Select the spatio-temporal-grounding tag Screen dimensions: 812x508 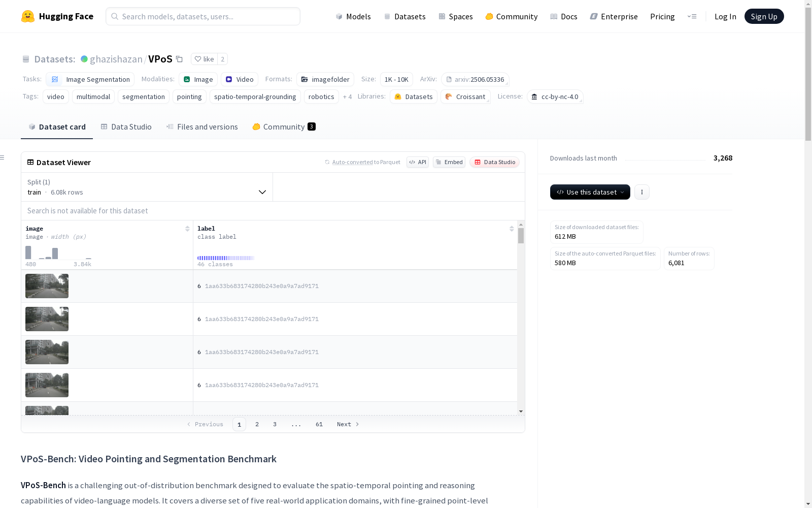[x=255, y=97]
